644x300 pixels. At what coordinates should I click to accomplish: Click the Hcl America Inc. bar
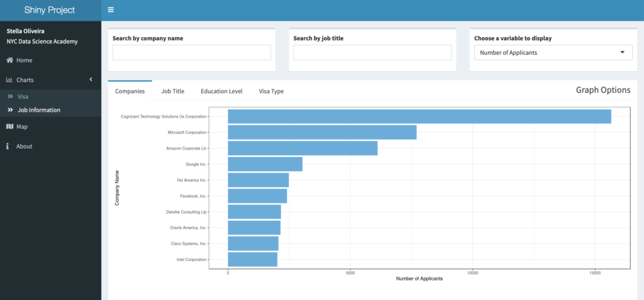[258, 180]
